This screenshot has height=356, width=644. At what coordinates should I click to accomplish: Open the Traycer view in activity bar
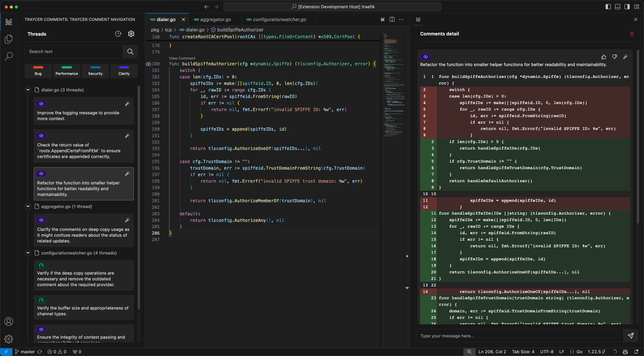[9, 22]
